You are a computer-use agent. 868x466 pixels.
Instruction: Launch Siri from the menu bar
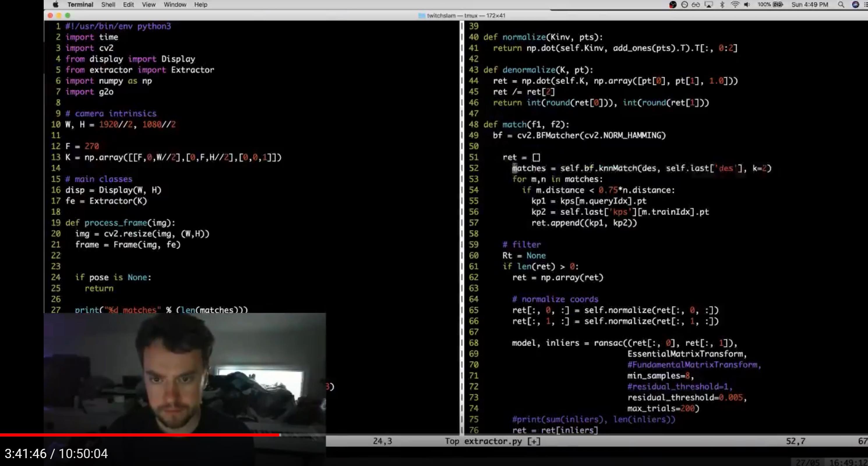[855, 4]
